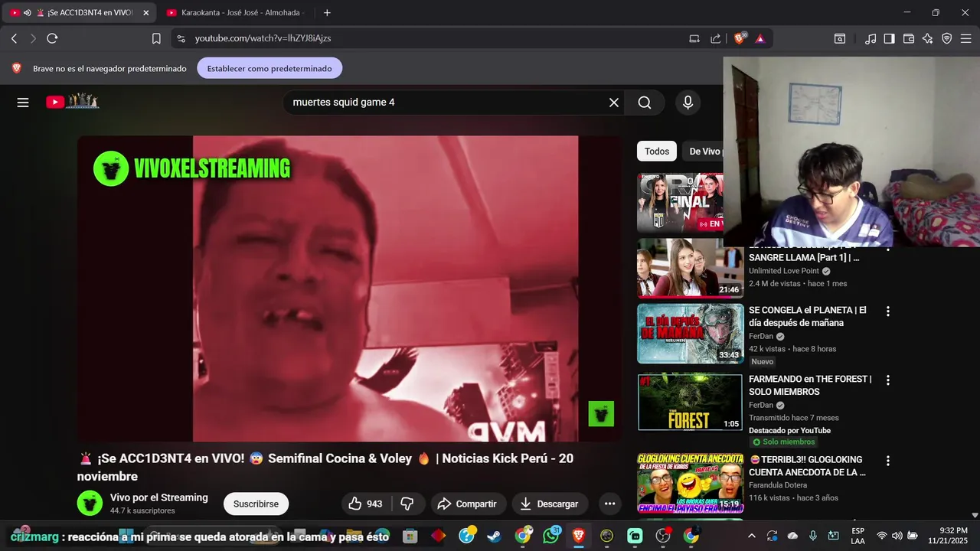Subscribe with the Suscribirse button

point(256,504)
